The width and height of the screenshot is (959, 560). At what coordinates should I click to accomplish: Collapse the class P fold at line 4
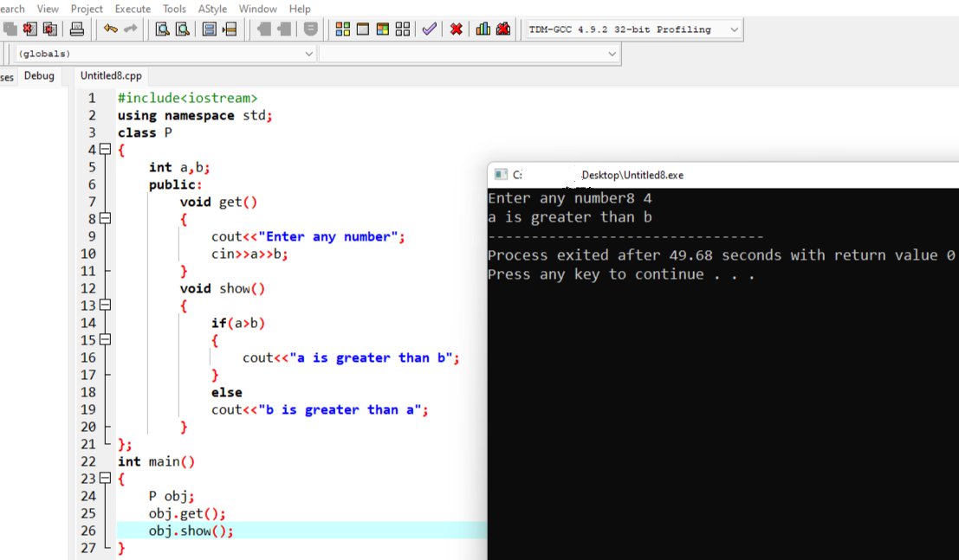(105, 149)
